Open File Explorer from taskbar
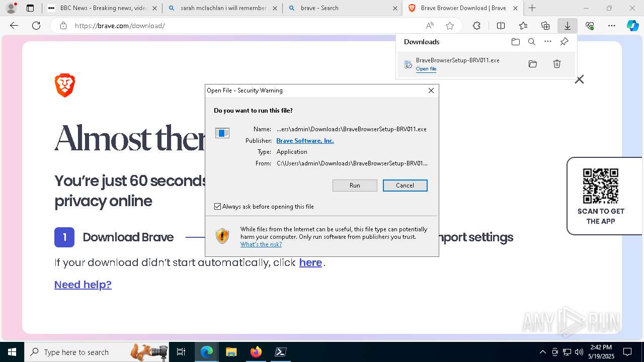644x362 pixels. [x=231, y=352]
